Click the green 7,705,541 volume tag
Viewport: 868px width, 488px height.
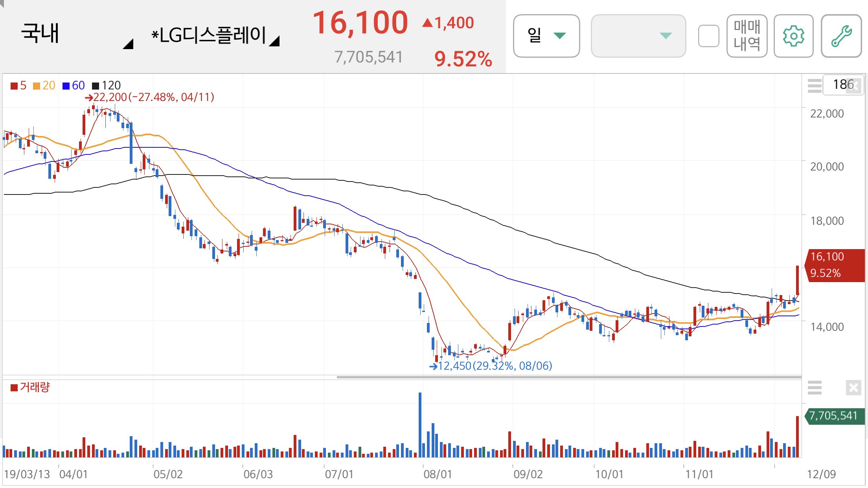835,416
